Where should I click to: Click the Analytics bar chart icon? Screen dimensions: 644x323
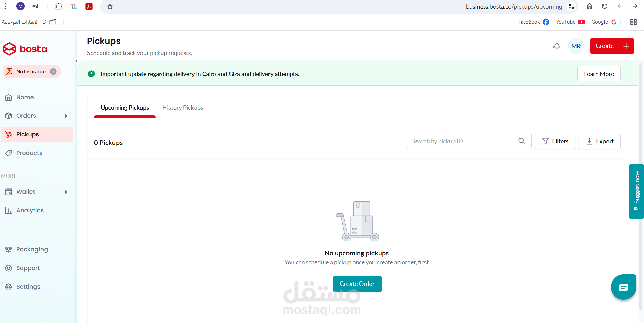coord(9,211)
